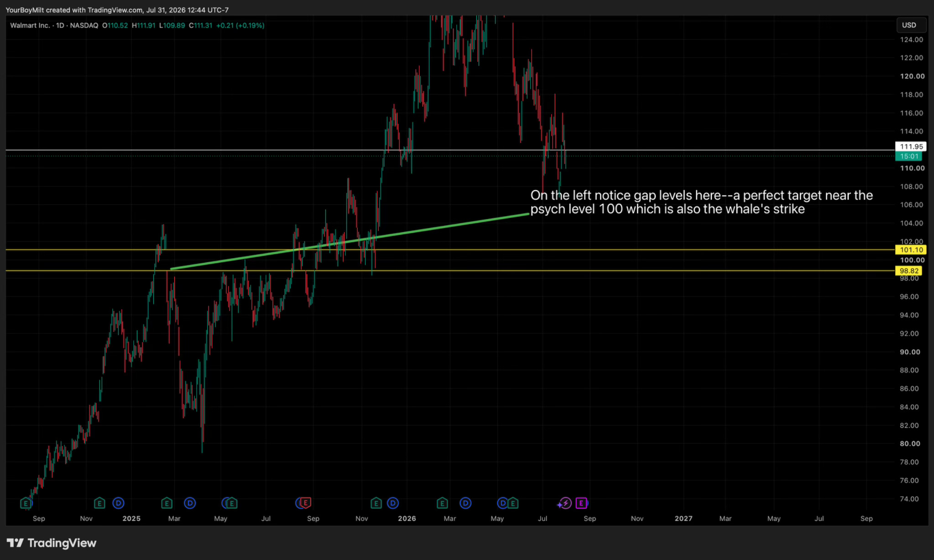Click the green 15:01 countdown label
This screenshot has height=560, width=934.
point(909,156)
